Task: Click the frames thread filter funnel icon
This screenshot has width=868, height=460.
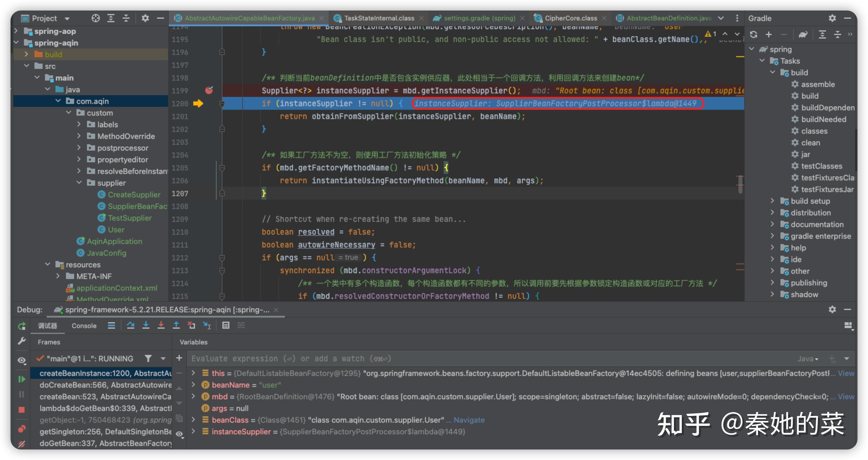Action: coord(148,358)
